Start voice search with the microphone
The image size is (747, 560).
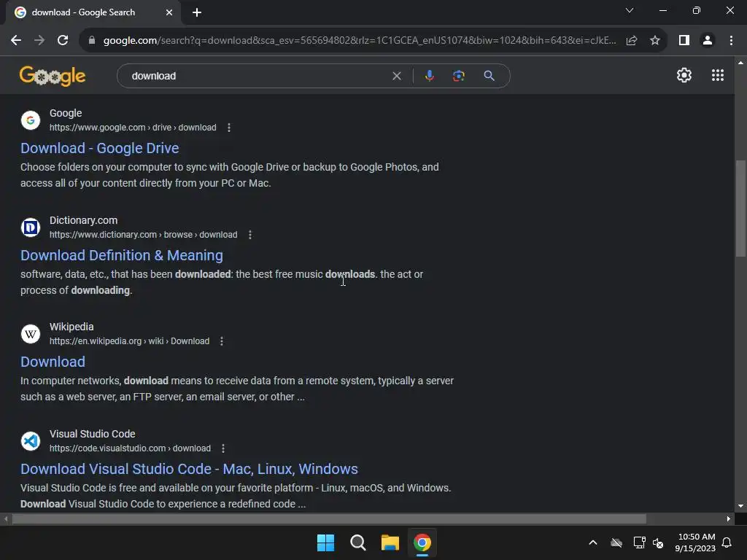(x=429, y=76)
